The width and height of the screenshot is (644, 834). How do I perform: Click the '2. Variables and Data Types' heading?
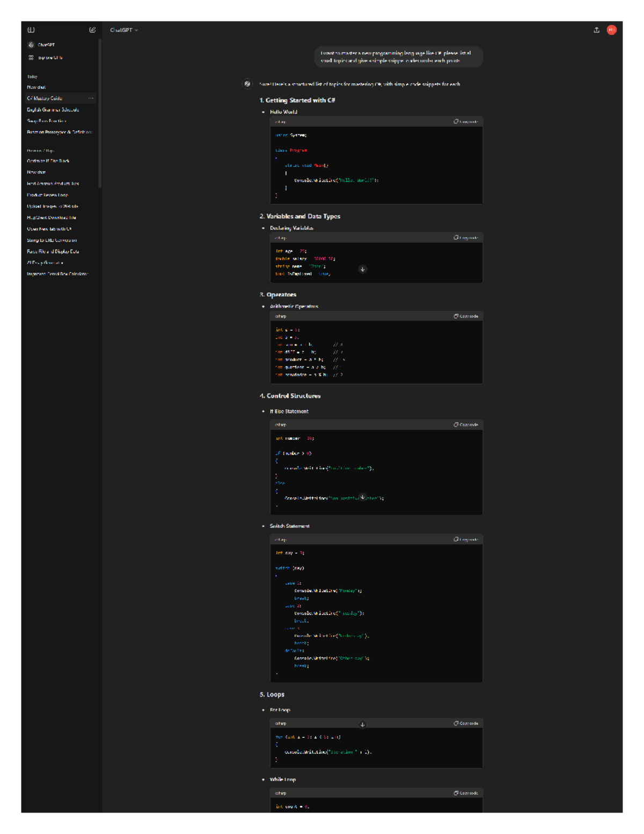click(x=300, y=216)
